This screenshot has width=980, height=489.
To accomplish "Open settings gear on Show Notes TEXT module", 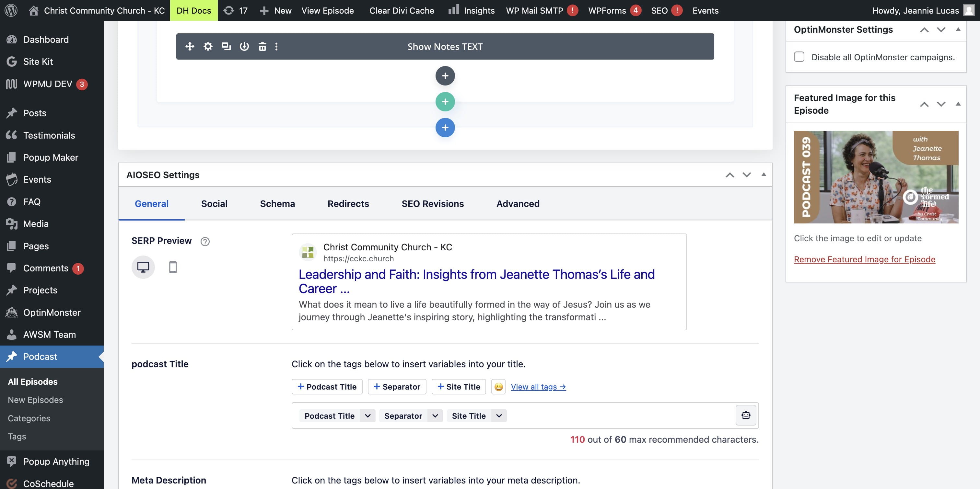I will click(208, 46).
